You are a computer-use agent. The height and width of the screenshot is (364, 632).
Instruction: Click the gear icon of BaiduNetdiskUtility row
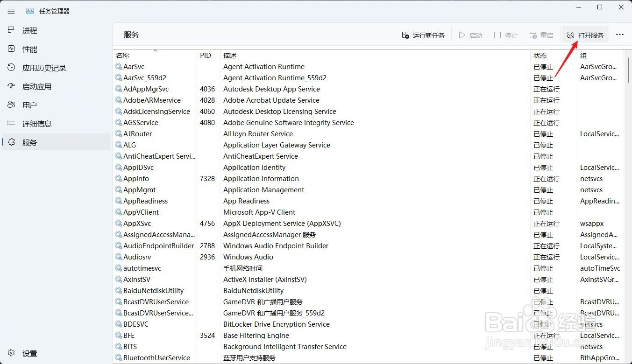click(119, 291)
